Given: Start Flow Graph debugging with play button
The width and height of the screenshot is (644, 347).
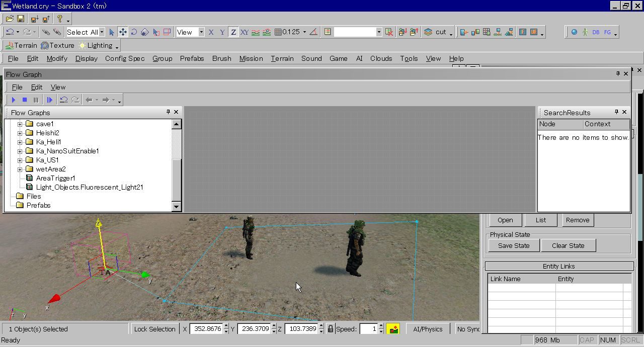Looking at the screenshot, I should click(14, 100).
